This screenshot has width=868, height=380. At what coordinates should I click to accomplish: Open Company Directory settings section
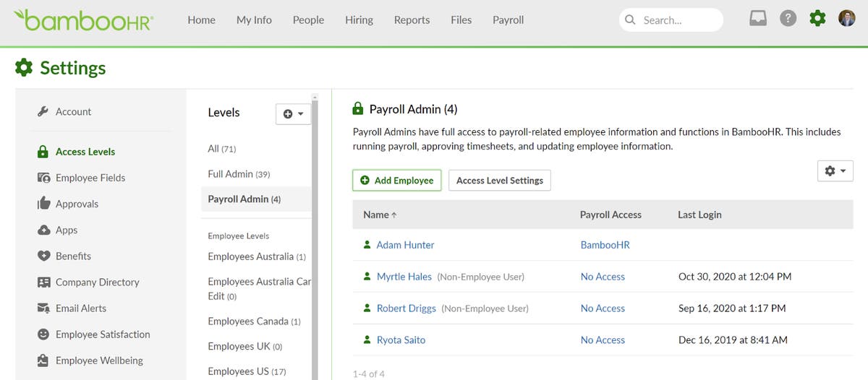coord(97,282)
